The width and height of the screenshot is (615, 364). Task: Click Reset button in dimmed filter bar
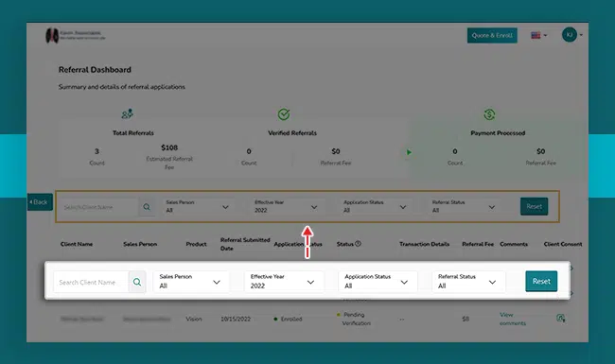535,206
